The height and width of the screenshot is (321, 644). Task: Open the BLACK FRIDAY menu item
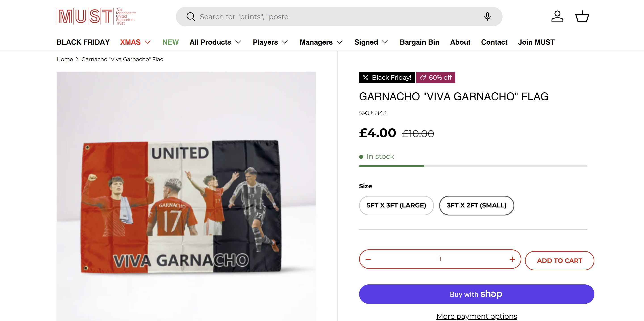coord(83,42)
